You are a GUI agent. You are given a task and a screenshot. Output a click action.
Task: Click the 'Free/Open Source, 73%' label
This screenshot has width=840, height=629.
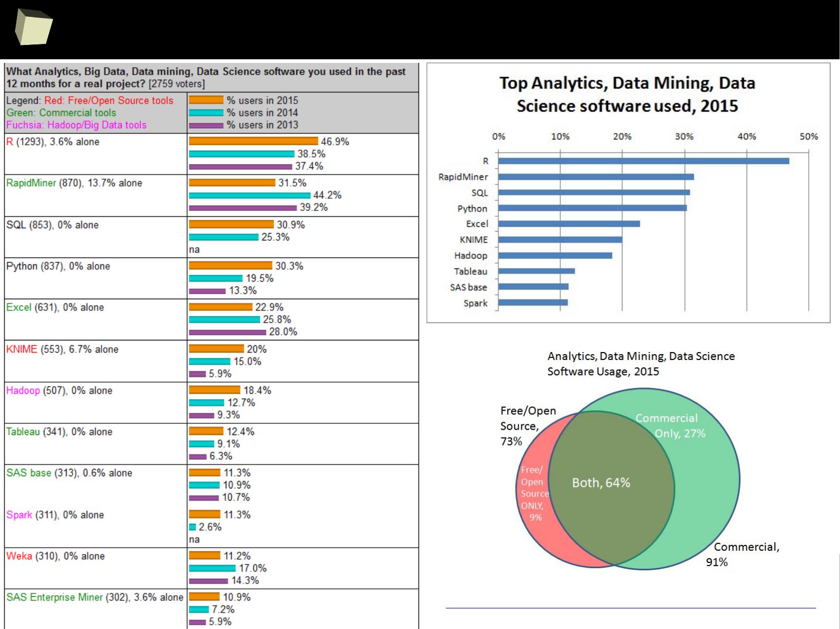(x=528, y=425)
